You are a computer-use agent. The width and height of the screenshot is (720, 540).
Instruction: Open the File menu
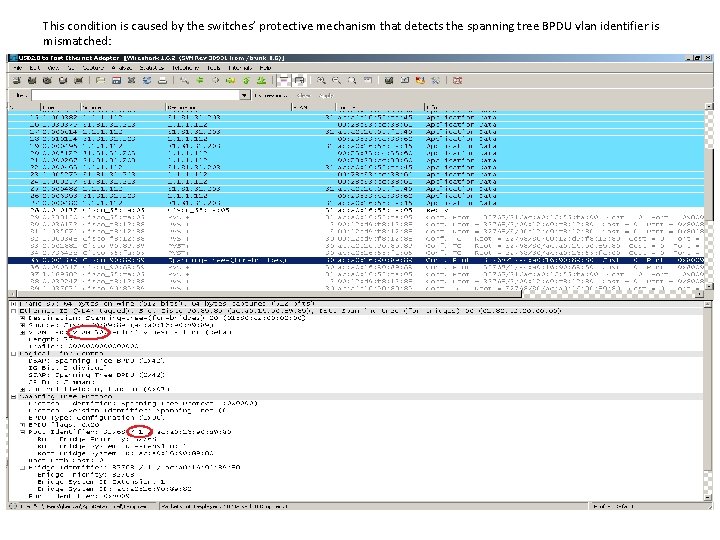point(17,68)
